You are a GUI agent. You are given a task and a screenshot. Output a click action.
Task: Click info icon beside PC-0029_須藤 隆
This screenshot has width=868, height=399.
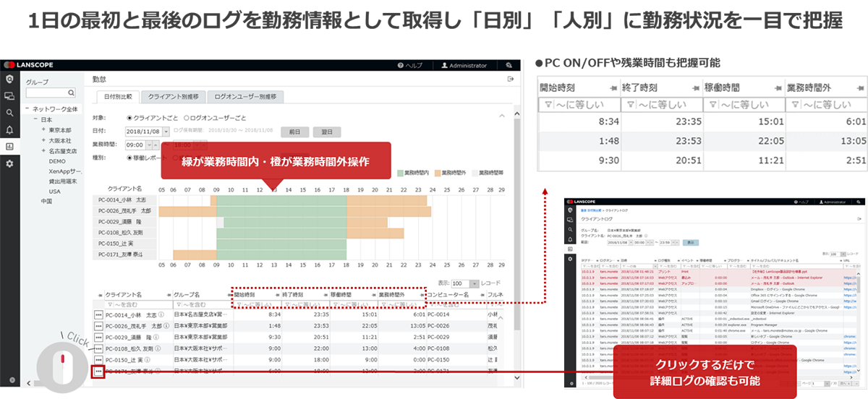pyautogui.click(x=155, y=337)
